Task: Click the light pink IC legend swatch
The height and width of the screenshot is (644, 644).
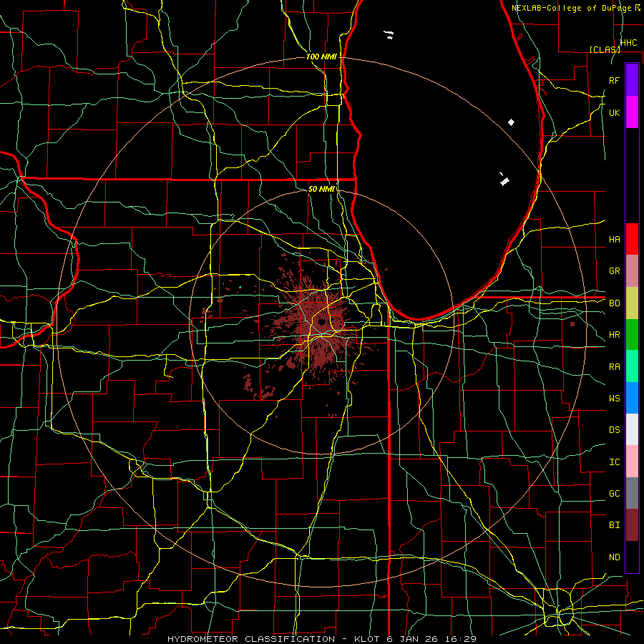Action: click(x=632, y=462)
